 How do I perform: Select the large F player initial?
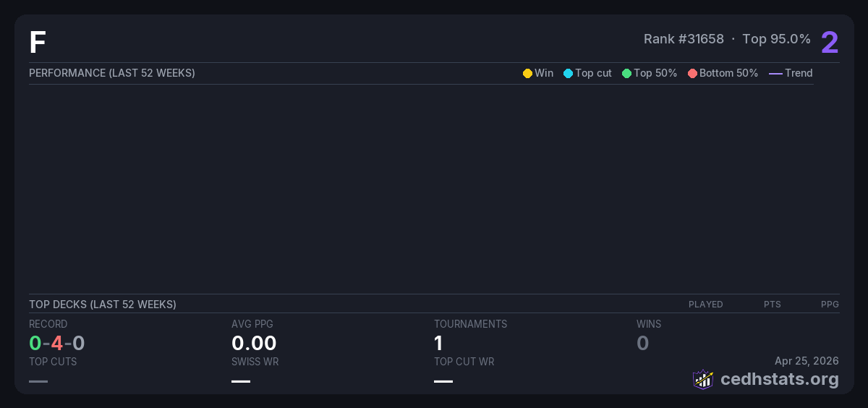tap(38, 43)
